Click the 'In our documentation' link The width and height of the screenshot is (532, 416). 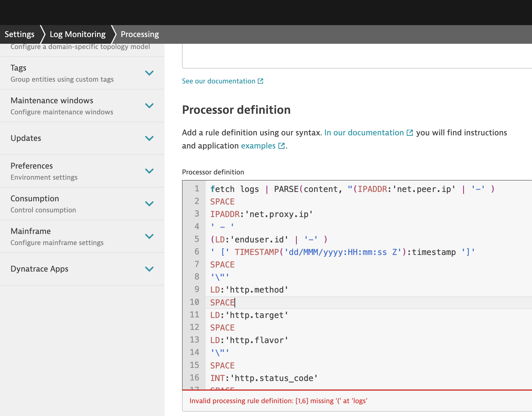point(364,133)
